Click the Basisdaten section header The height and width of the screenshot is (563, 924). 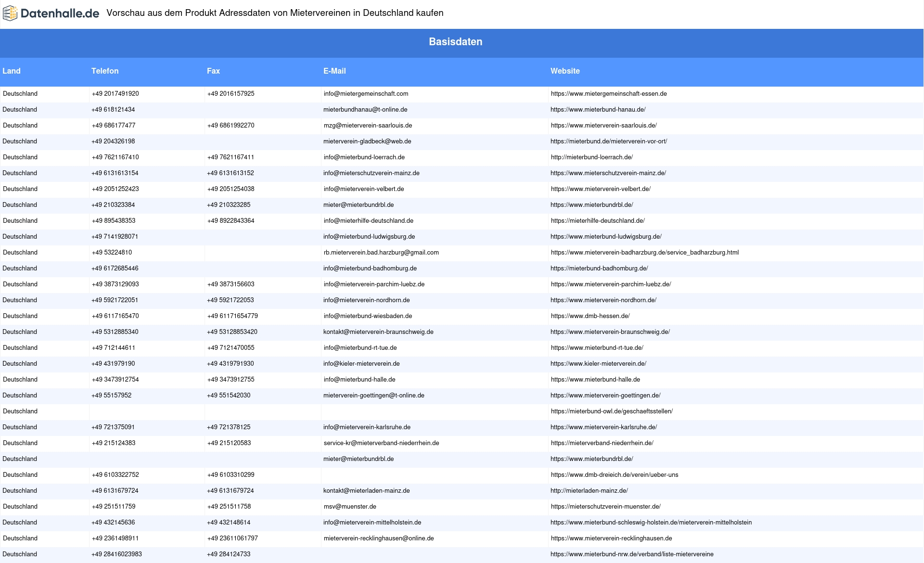[456, 42]
